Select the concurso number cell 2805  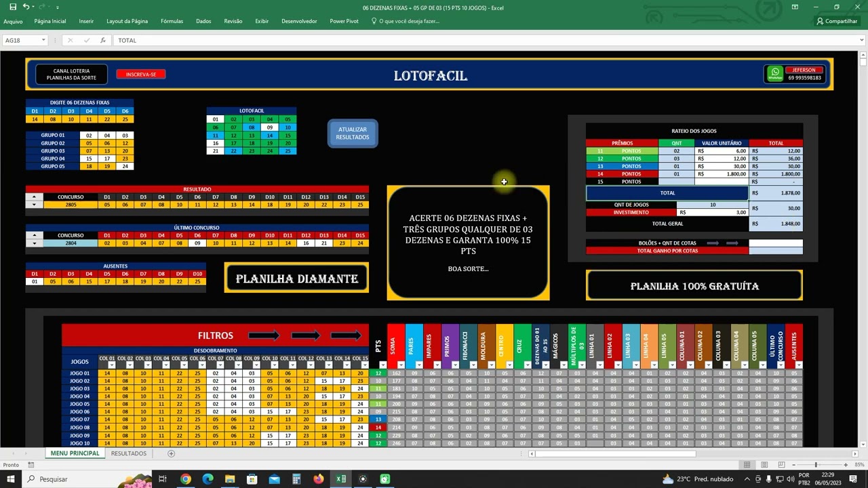tap(71, 205)
